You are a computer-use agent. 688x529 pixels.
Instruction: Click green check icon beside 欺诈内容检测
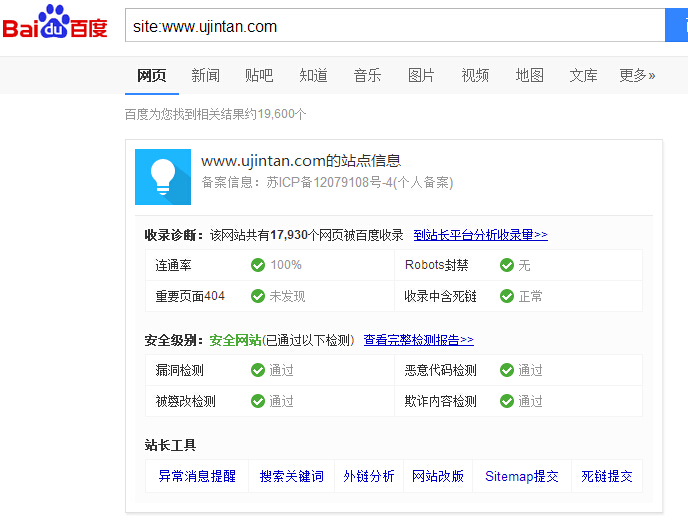coord(507,401)
